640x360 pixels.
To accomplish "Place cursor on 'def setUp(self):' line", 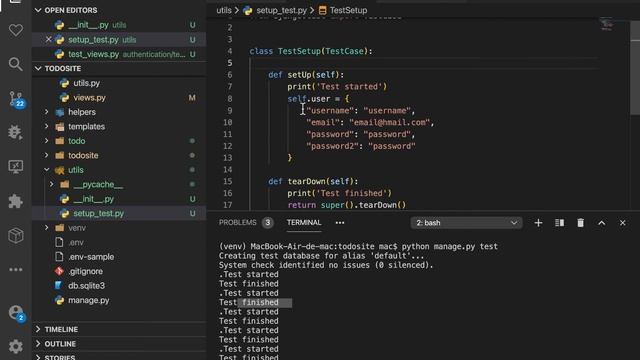I will tap(306, 75).
